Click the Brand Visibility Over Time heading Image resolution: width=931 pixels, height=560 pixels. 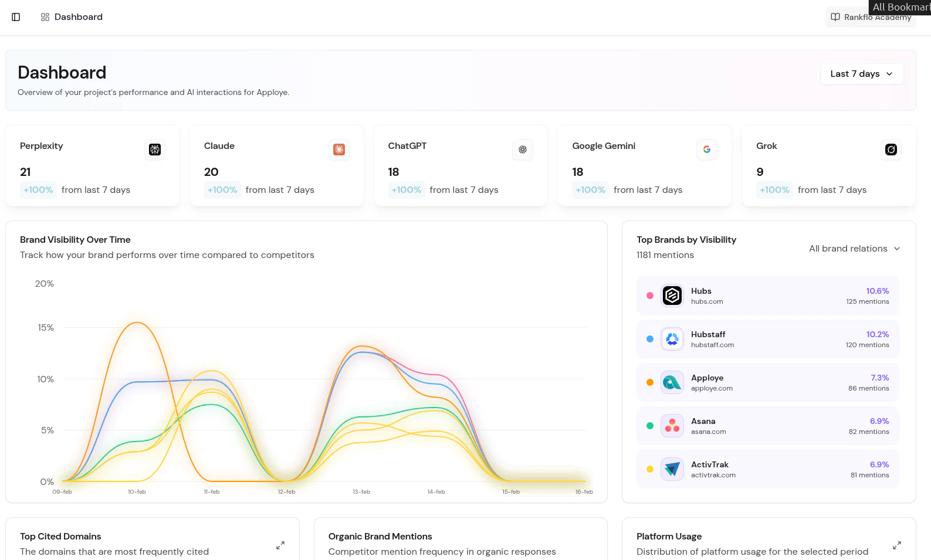click(x=75, y=240)
